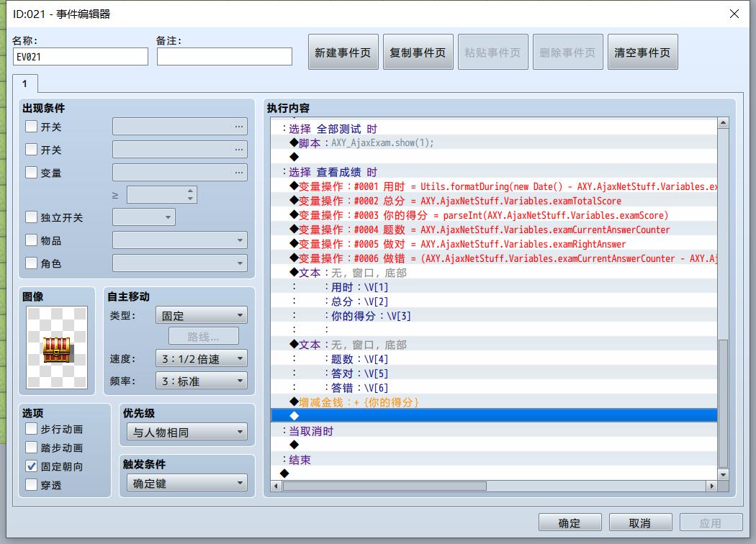Click the vertical scrollbar thumb

723,404
